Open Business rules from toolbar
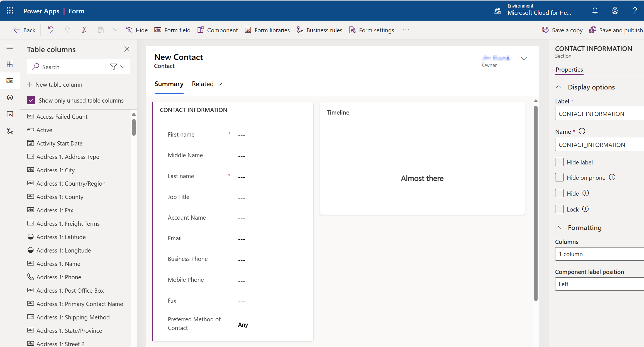The image size is (644, 347). (x=319, y=30)
